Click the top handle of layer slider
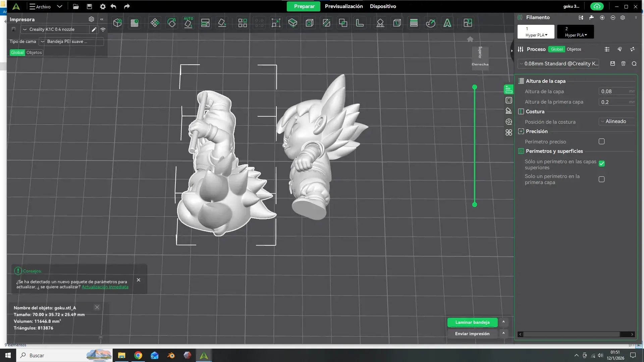644x362 pixels. tap(474, 87)
